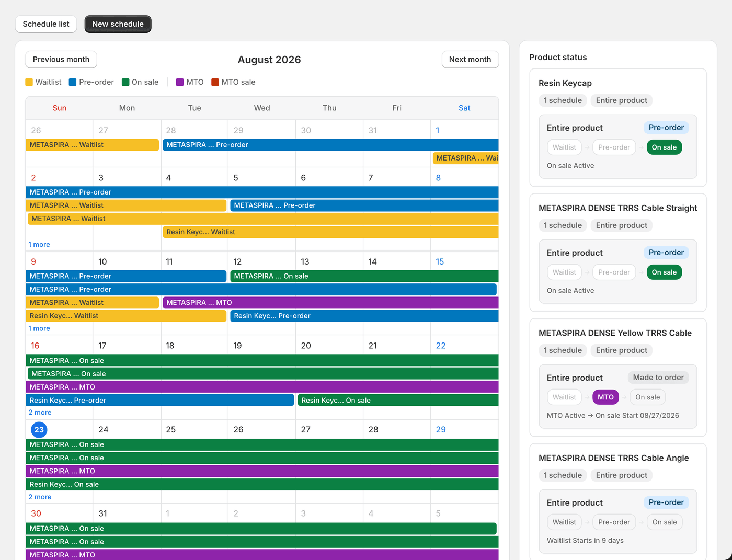Image resolution: width=732 pixels, height=560 pixels.
Task: Open METASPIRA MTO event in August 23 week
Action: (262, 471)
